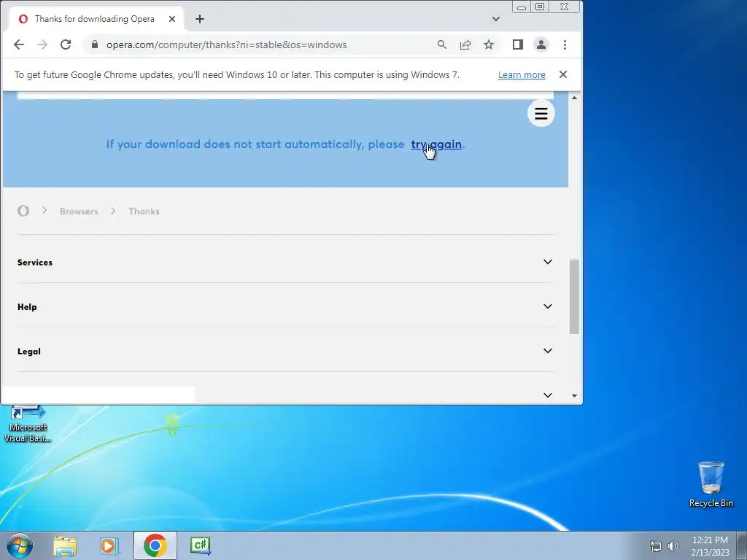Go back using Chrome's back arrow
This screenshot has width=747, height=560.
pyautogui.click(x=19, y=44)
